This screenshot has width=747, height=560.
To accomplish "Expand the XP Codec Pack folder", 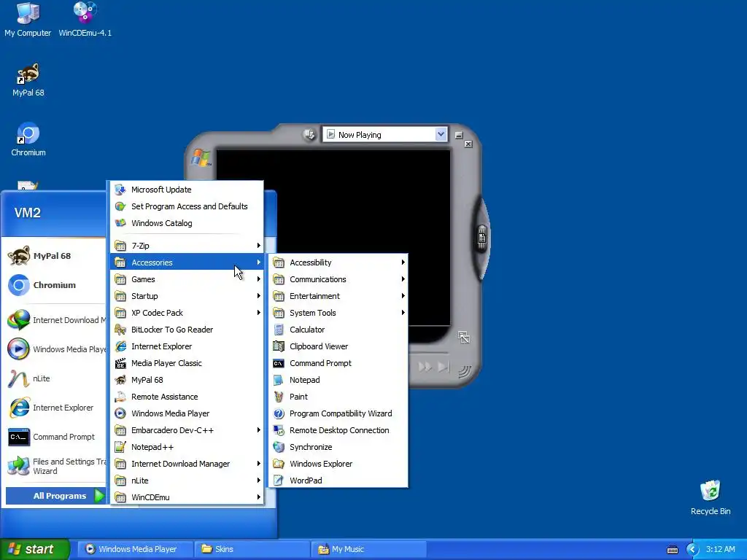I will coord(187,313).
